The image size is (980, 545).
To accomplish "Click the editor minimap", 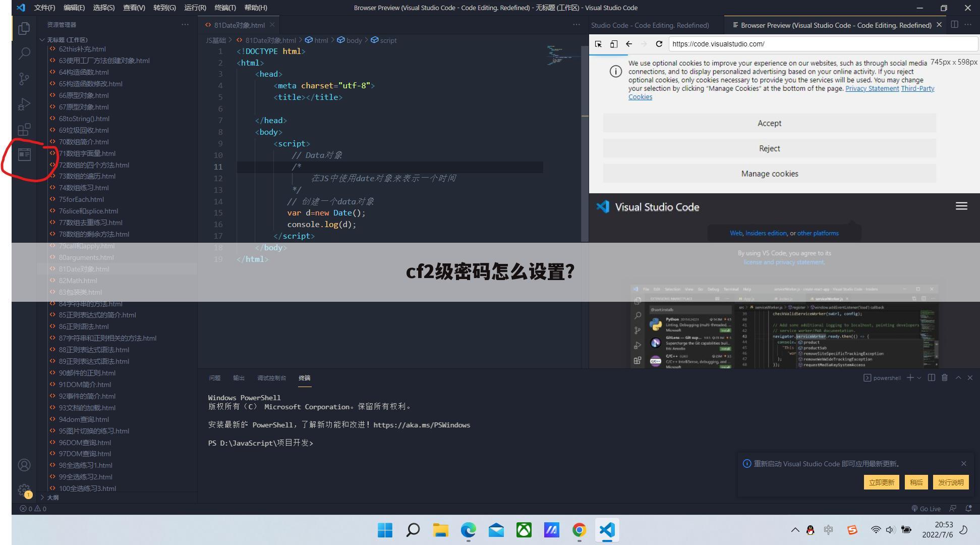I will [x=563, y=56].
